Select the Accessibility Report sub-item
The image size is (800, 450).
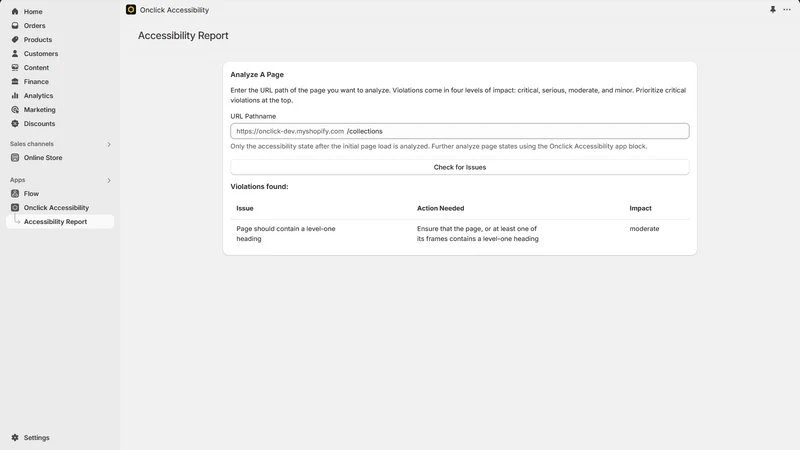[60, 221]
